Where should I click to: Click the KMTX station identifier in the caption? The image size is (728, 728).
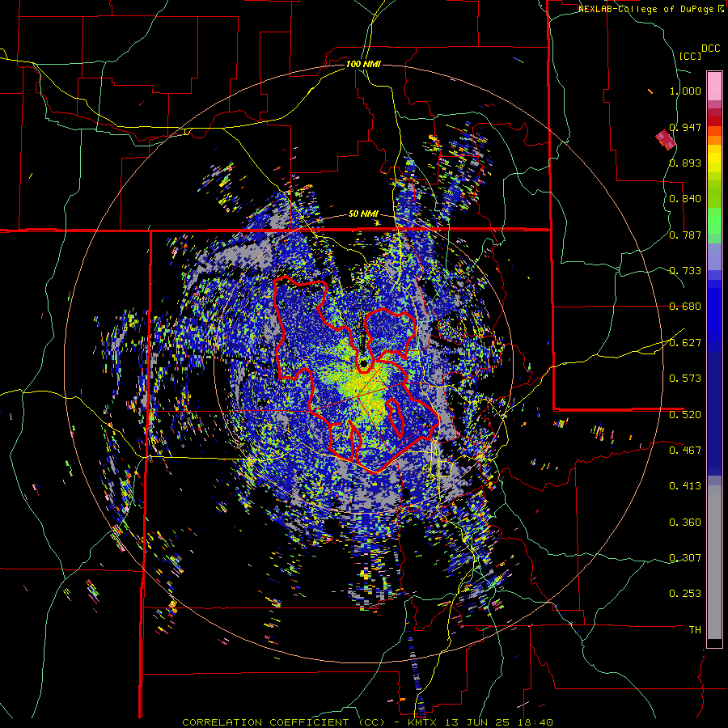tap(422, 722)
